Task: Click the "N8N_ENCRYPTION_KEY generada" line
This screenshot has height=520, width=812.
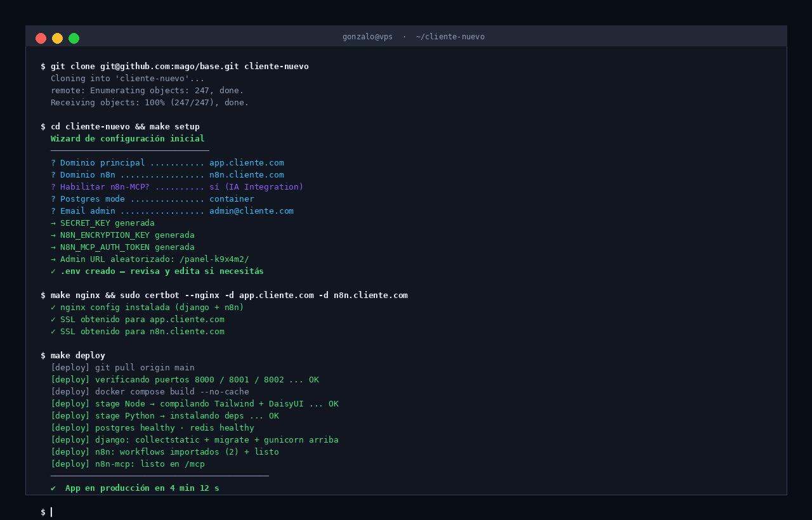Action: [x=122, y=235]
